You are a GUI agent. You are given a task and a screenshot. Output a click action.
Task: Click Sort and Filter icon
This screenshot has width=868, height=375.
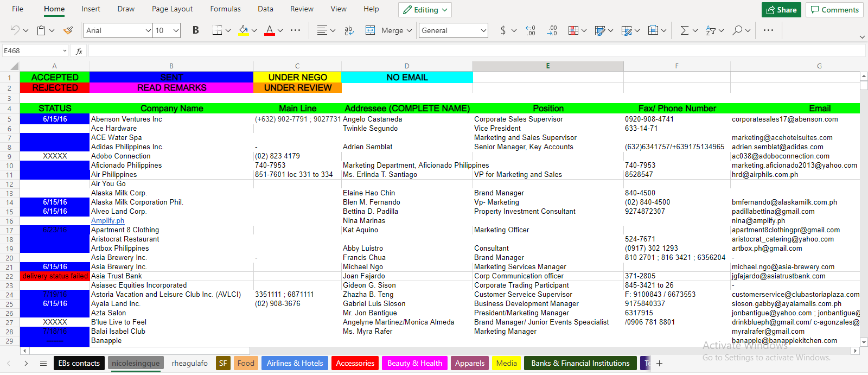click(711, 30)
